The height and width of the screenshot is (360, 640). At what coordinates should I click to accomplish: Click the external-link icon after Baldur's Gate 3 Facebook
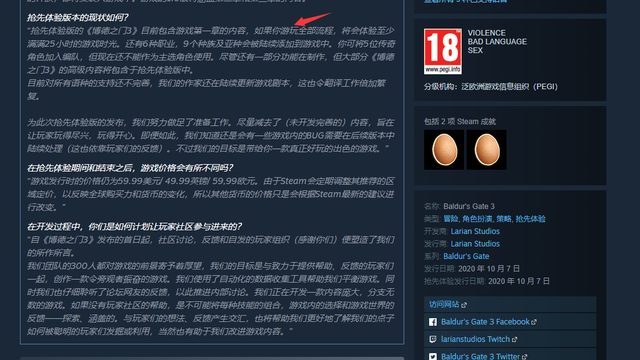pyautogui.click(x=534, y=322)
